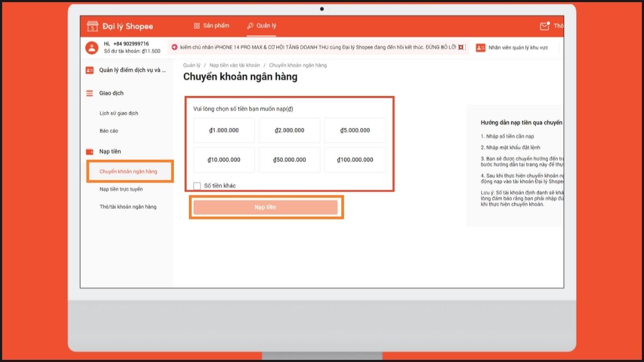Viewport: 644px width, 362px height.
Task: Choose the ₫100.000.000 amount
Action: point(355,160)
